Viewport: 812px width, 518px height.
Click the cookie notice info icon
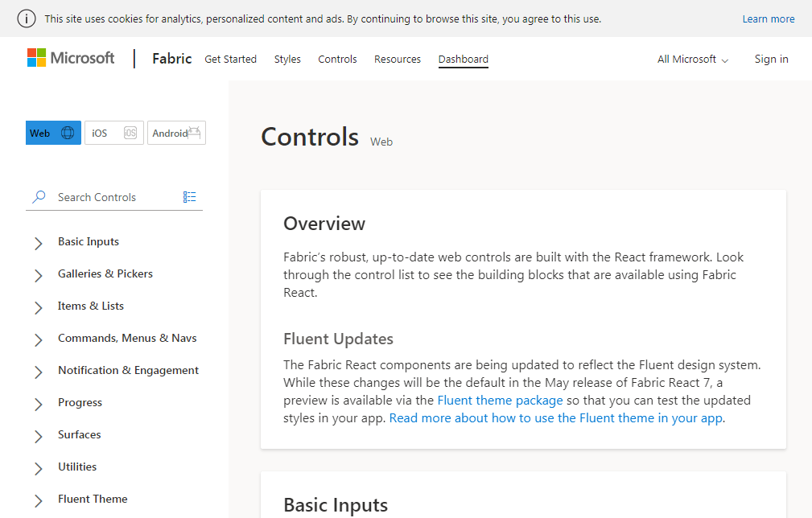pos(27,18)
